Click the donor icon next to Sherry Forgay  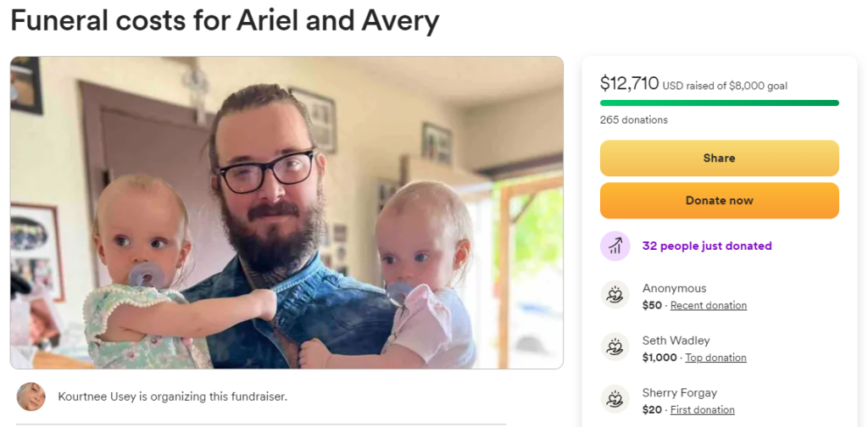coord(615,399)
